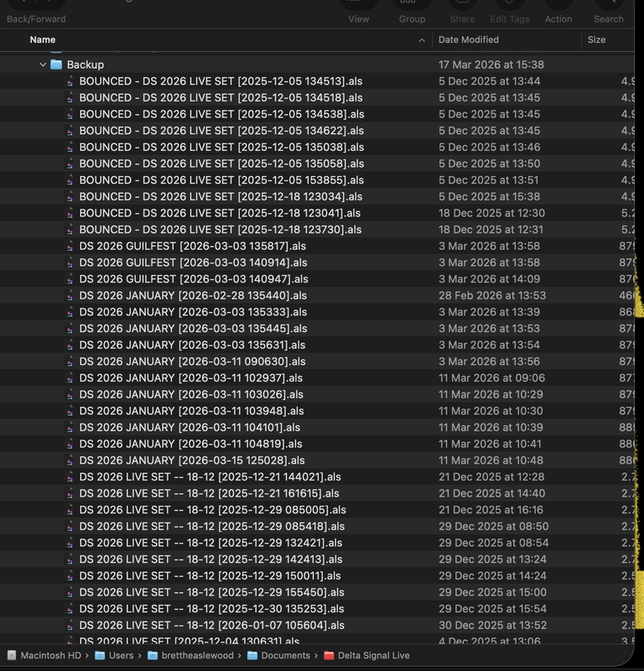Image resolution: width=644 pixels, height=671 pixels.
Task: Select BOUNCED - DS 2026 LIVE SET [2025-12-05 135038].als
Action: pos(221,148)
